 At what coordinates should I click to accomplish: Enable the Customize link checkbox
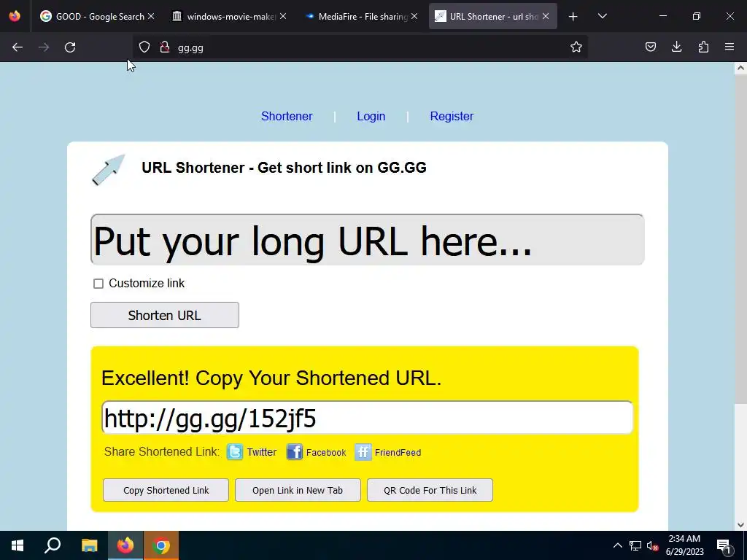pyautogui.click(x=98, y=284)
